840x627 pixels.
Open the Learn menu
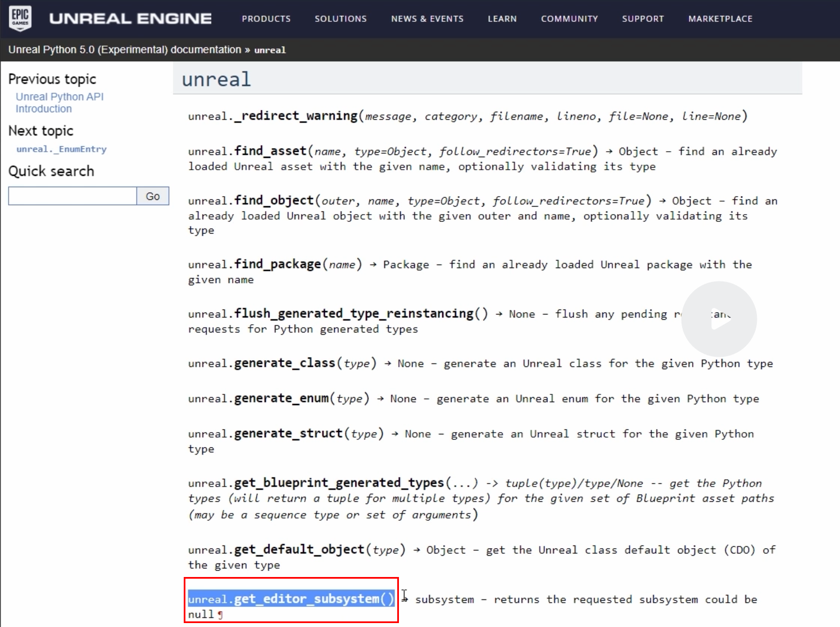coord(502,19)
